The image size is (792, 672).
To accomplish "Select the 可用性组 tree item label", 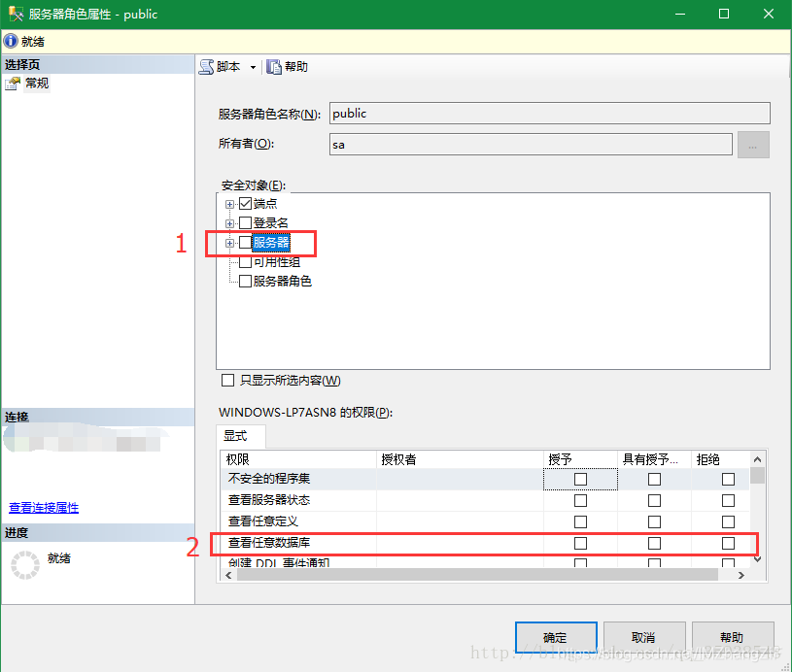I will tap(277, 262).
